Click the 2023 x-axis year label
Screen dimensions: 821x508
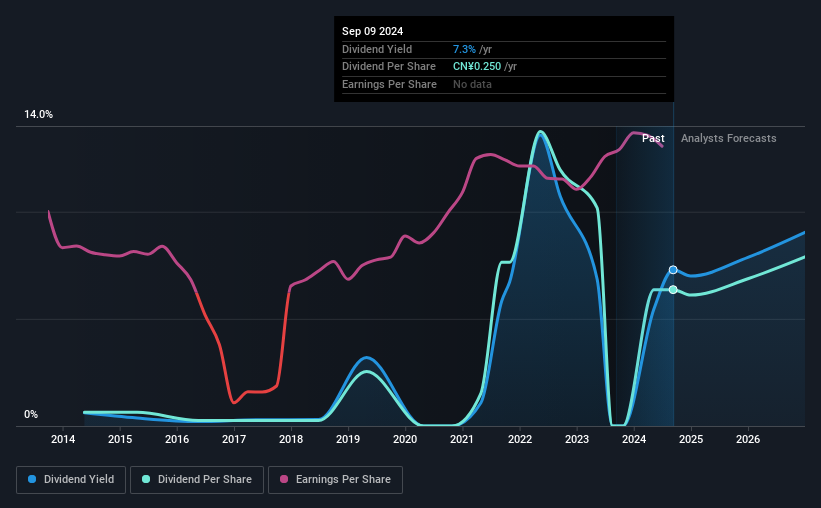[577, 439]
